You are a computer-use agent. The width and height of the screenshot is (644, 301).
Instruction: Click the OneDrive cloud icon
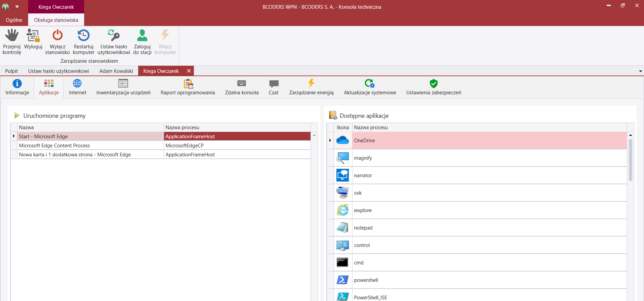point(342,140)
